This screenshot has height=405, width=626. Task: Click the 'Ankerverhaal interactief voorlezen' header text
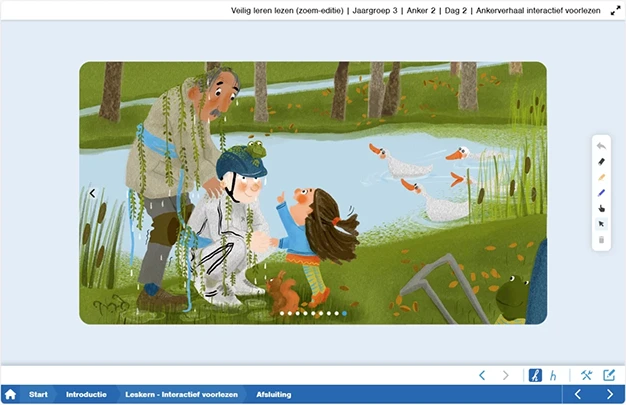point(538,11)
